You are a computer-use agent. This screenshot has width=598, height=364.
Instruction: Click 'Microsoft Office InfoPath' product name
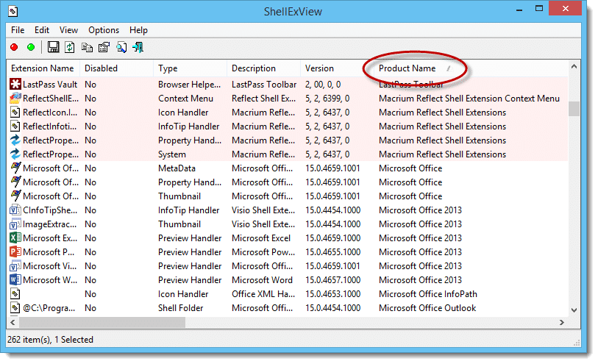428,294
